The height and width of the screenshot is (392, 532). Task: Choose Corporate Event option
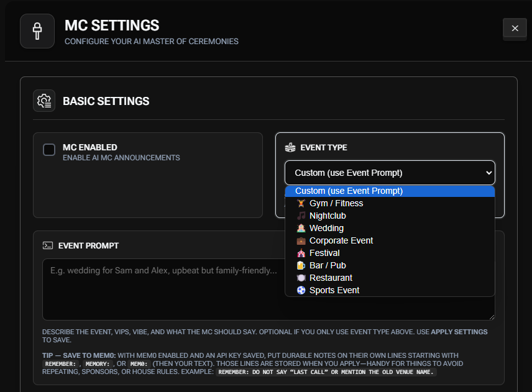(x=390, y=241)
